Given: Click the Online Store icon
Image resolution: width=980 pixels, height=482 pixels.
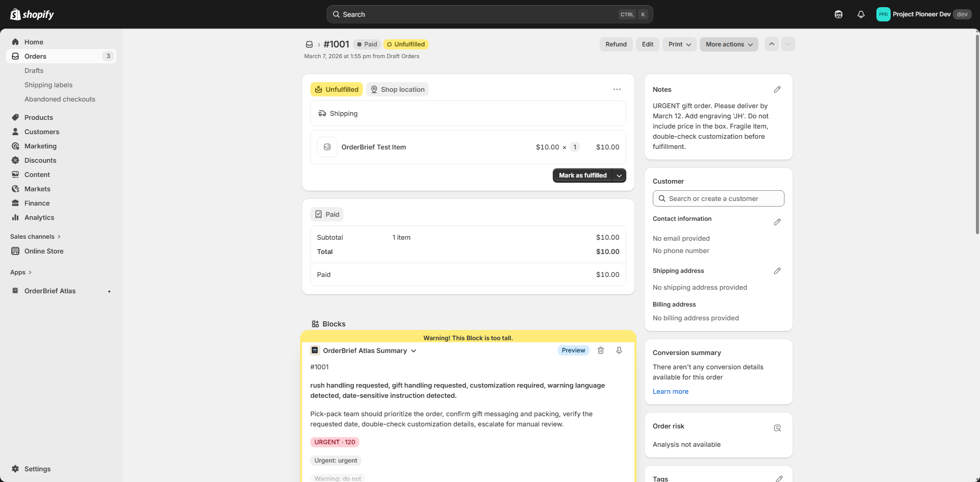Looking at the screenshot, I should pos(15,251).
